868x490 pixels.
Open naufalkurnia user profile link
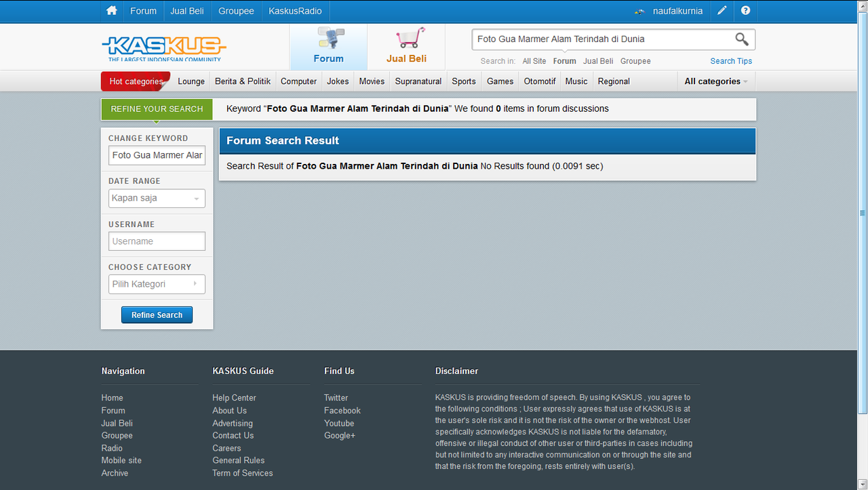click(677, 11)
